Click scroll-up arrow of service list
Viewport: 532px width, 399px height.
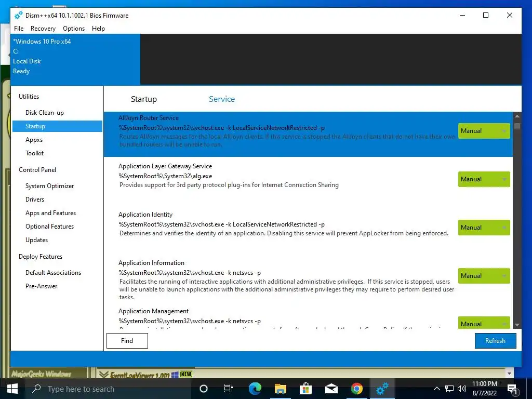coord(517,116)
